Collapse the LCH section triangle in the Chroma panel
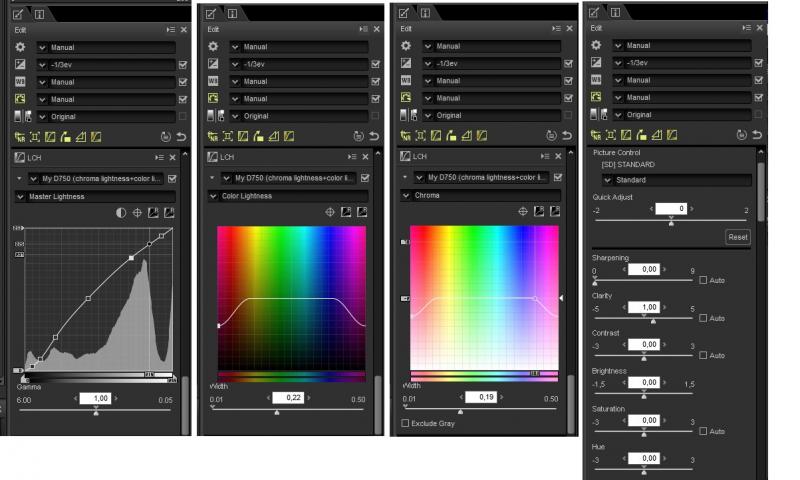 click(x=405, y=177)
